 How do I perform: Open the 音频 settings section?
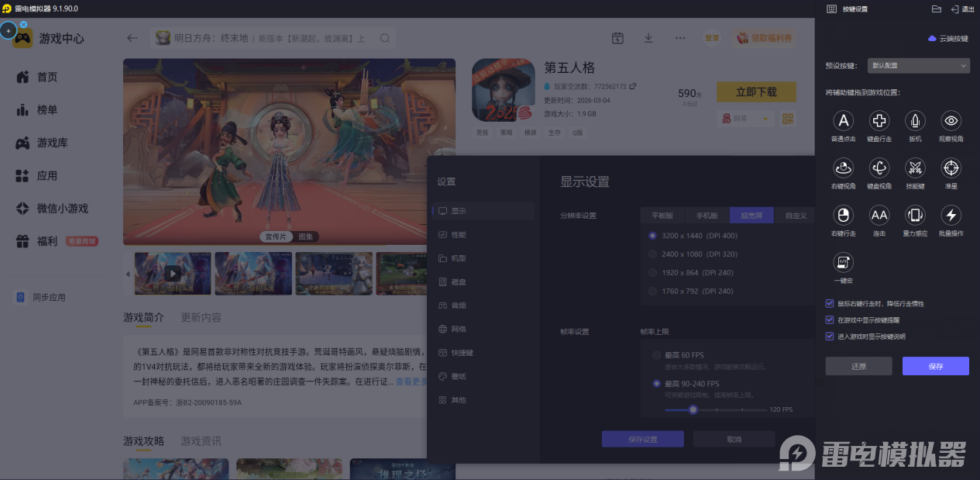(x=483, y=306)
